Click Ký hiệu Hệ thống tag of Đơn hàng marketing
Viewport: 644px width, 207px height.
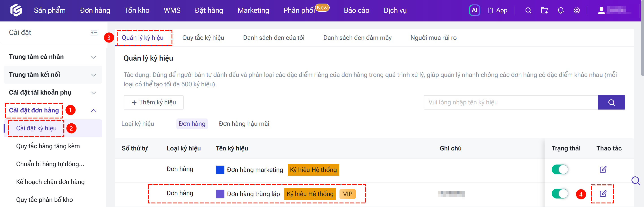(x=313, y=170)
